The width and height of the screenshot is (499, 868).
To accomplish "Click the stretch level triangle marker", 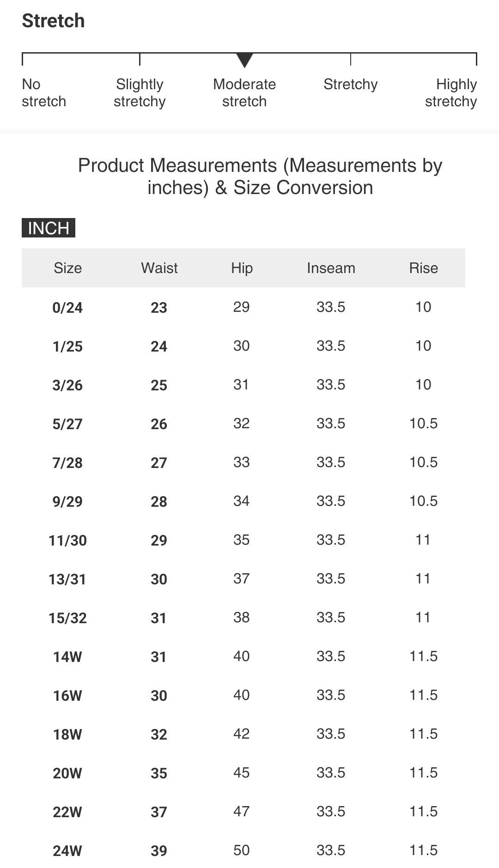I will [244, 60].
